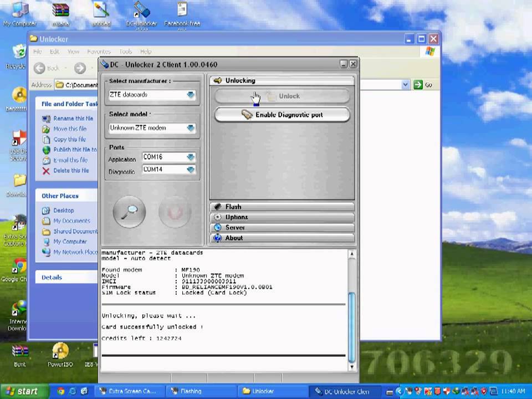Click the Details panel header
The height and width of the screenshot is (399, 532).
pyautogui.click(x=66, y=278)
